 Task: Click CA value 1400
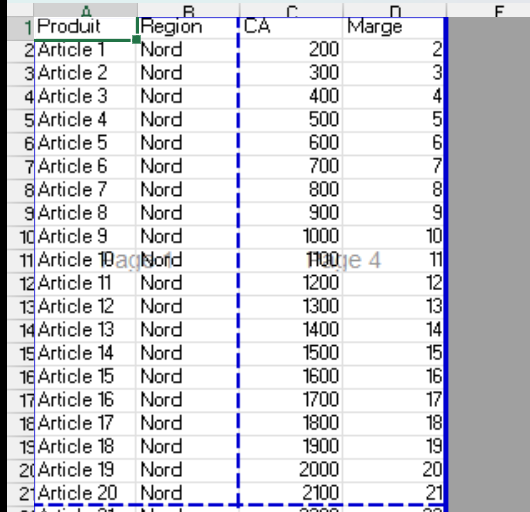[291, 330]
